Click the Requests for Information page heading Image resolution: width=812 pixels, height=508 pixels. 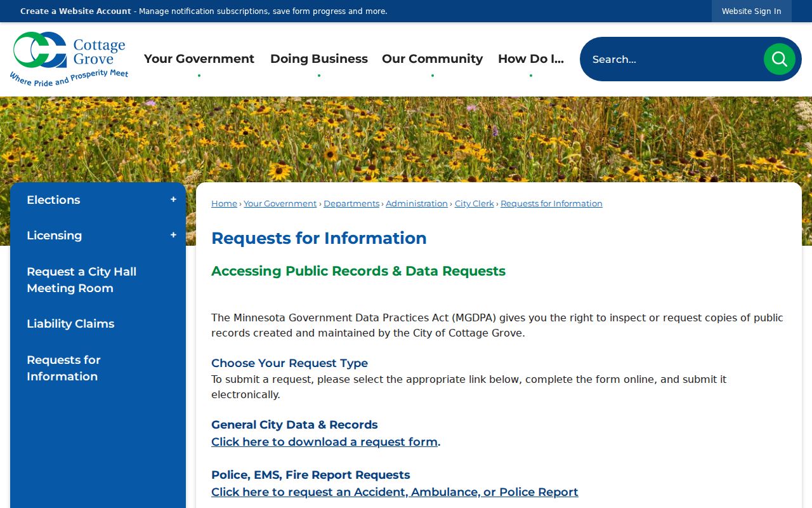coord(319,238)
